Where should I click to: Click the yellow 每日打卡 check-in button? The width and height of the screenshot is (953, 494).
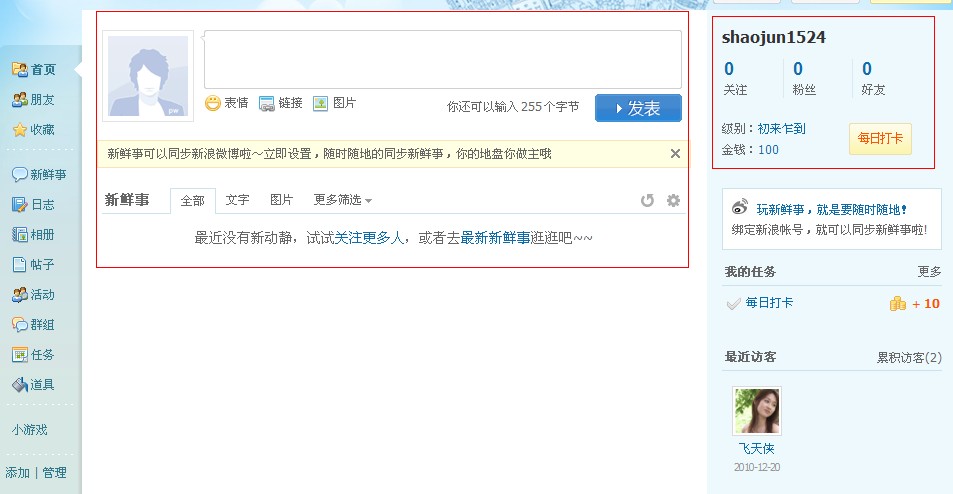pyautogui.click(x=880, y=139)
